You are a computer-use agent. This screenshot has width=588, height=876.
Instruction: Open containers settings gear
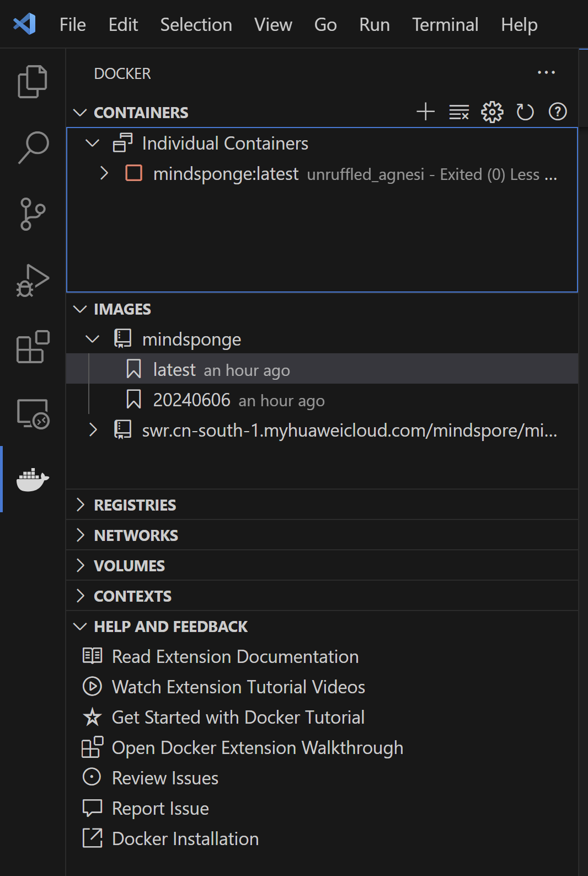pos(492,112)
